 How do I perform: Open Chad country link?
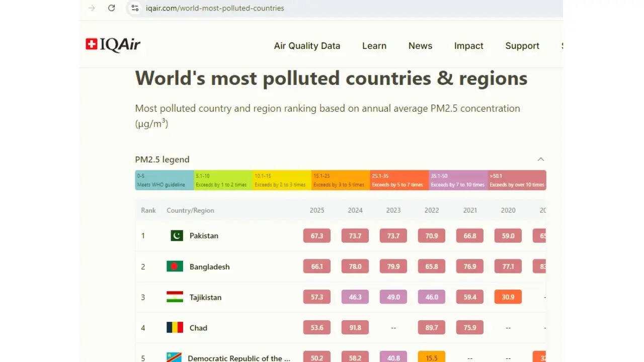(198, 328)
